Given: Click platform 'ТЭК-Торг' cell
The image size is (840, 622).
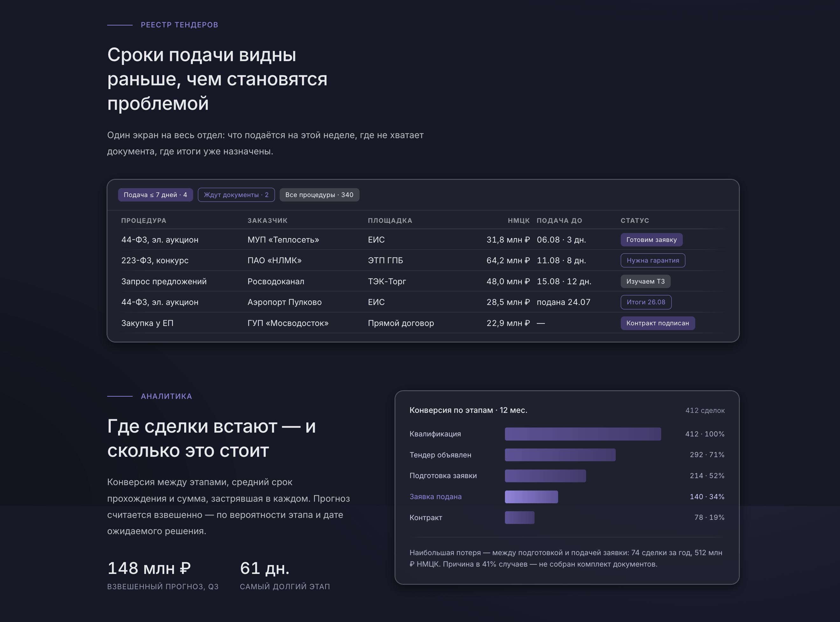Looking at the screenshot, I should [x=387, y=281].
